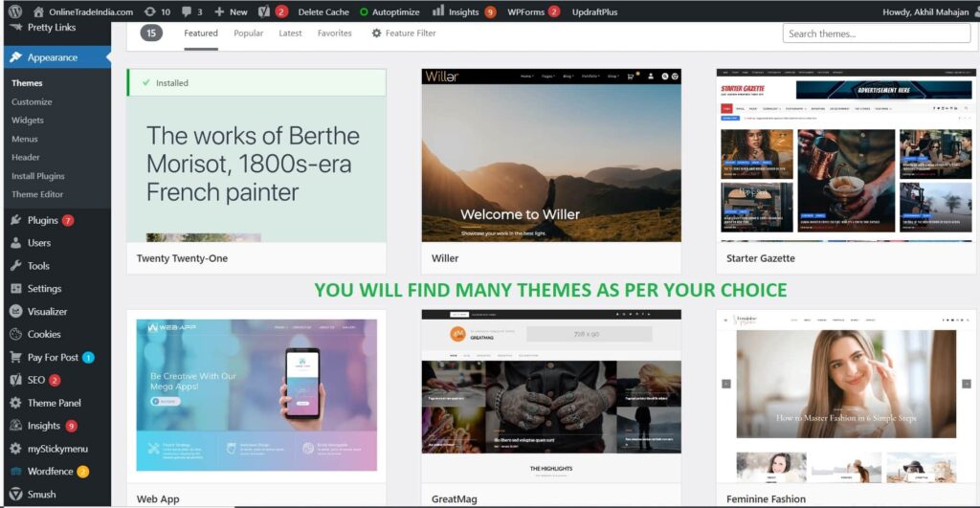This screenshot has height=508, width=980.
Task: Open the Feminine Fashion theme preview
Action: point(846,395)
